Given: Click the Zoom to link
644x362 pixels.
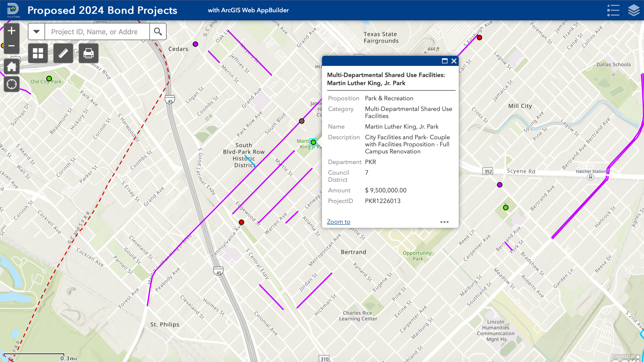Looking at the screenshot, I should pos(338,222).
